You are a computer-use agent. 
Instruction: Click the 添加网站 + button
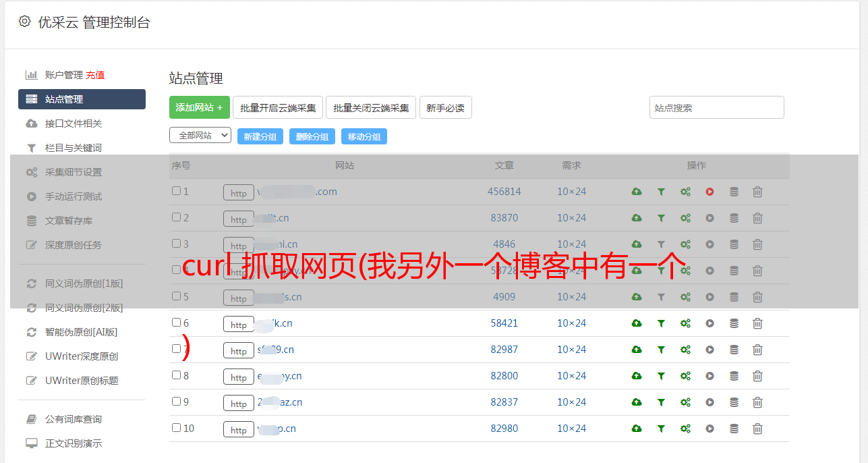(200, 107)
